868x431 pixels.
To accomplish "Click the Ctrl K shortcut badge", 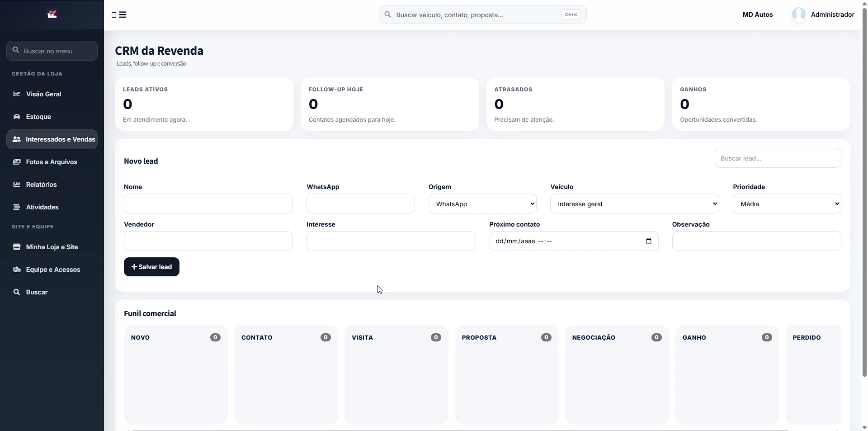I will [x=571, y=14].
